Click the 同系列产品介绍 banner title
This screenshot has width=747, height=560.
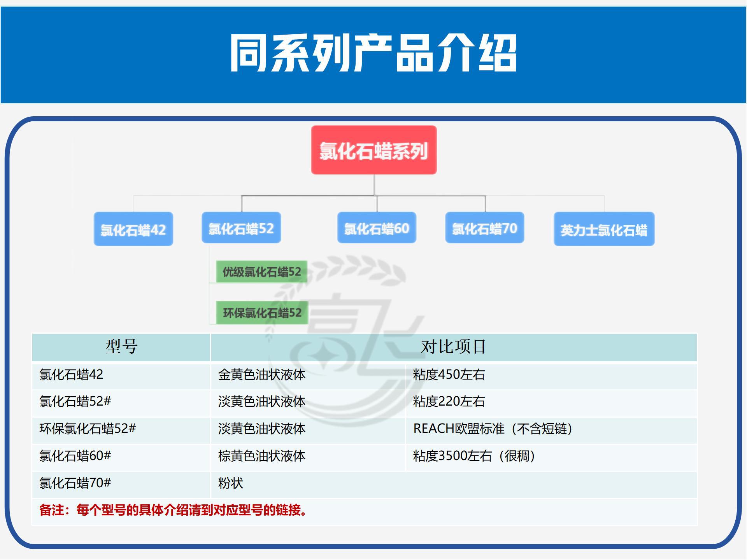[x=373, y=53]
